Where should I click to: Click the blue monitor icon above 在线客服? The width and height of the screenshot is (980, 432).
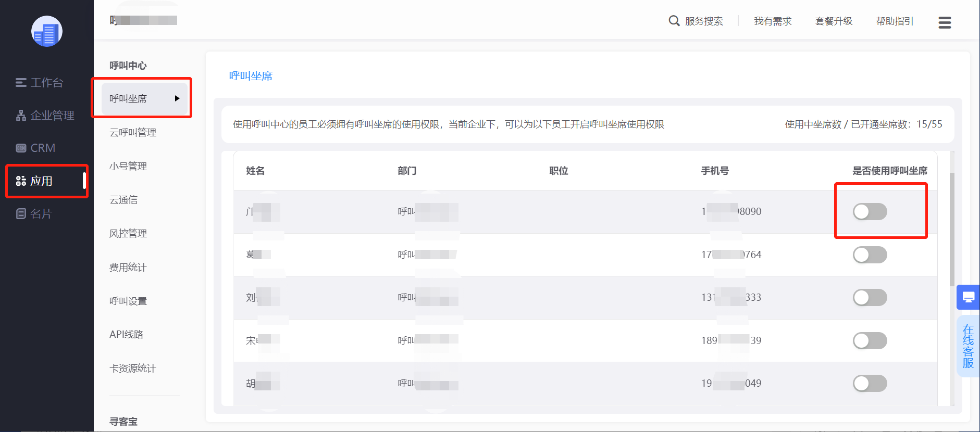(969, 297)
